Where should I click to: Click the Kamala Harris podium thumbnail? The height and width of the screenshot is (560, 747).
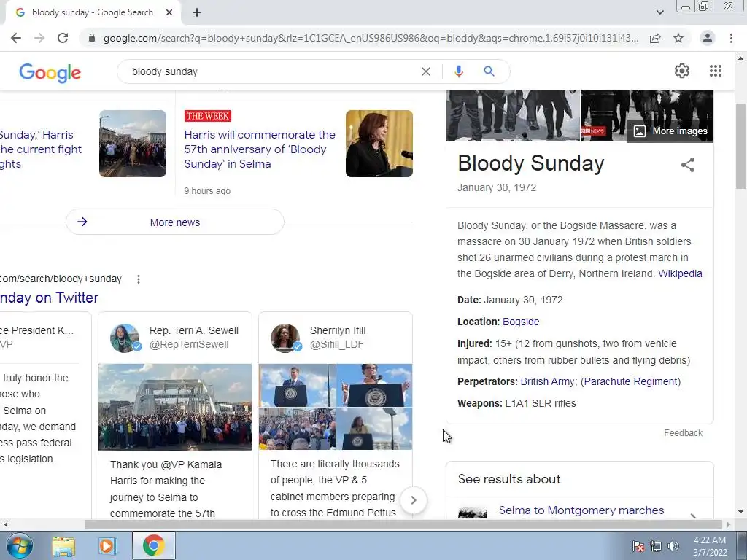(379, 144)
